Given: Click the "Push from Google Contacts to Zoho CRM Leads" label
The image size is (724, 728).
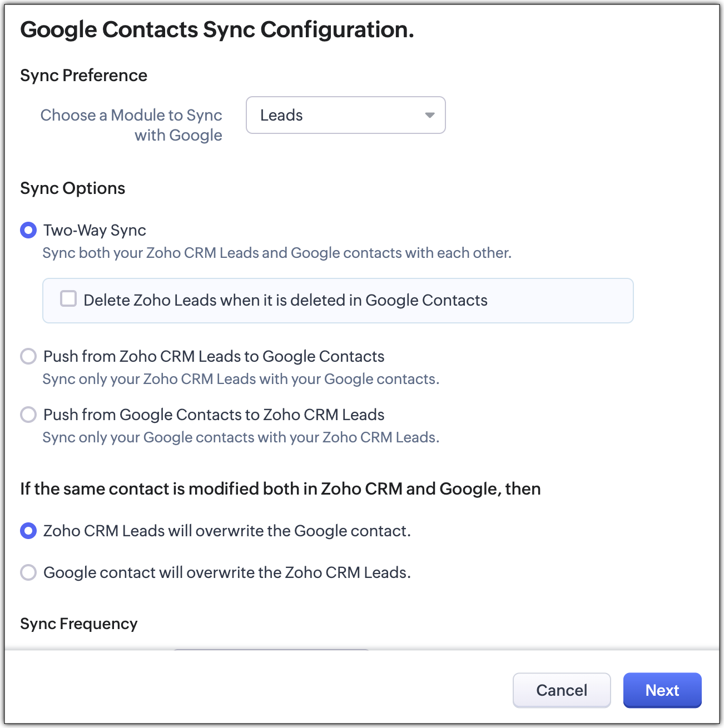Looking at the screenshot, I should [214, 415].
